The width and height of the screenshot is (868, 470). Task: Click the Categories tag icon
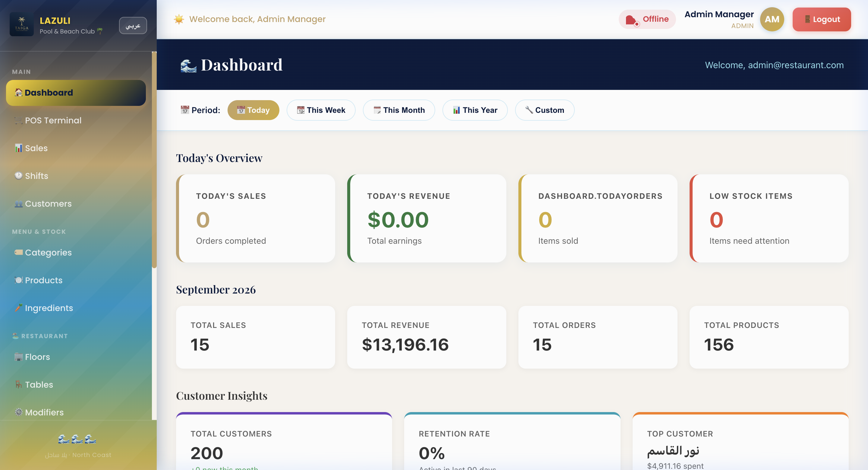point(18,252)
